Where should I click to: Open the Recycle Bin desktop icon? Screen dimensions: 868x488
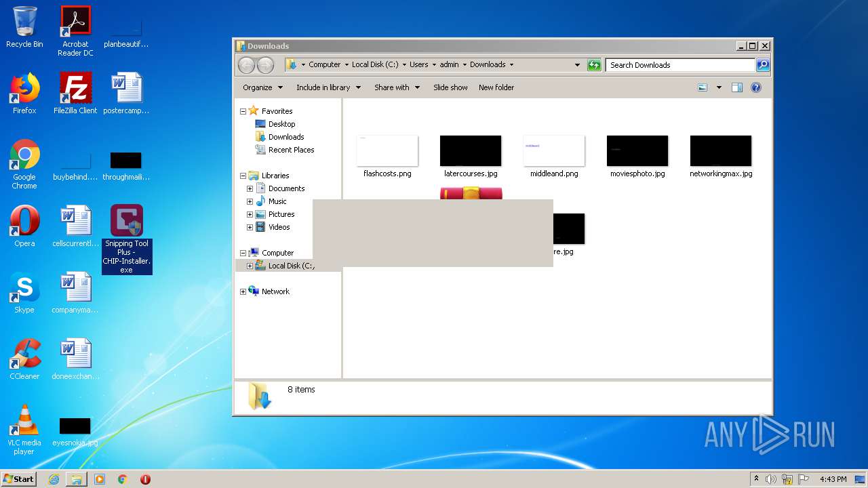[x=24, y=27]
